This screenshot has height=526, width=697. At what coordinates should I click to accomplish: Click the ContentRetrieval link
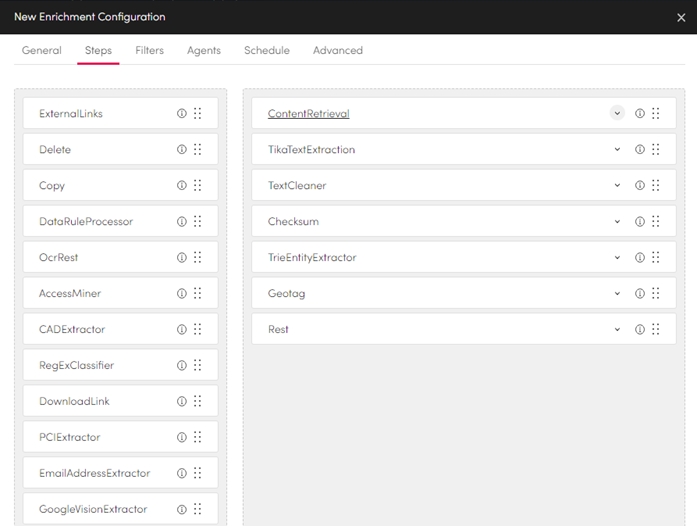coord(308,114)
